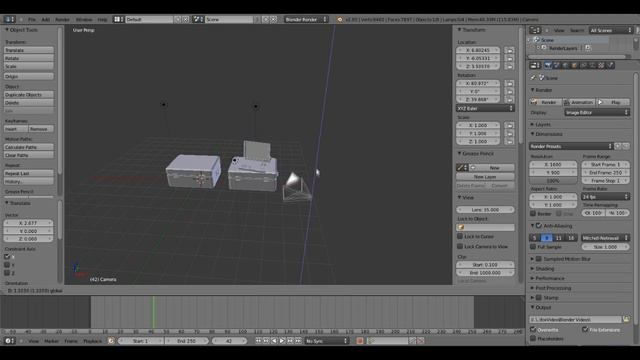
Task: Toggle the Anti-Aliasing checkbox
Action: [539, 226]
